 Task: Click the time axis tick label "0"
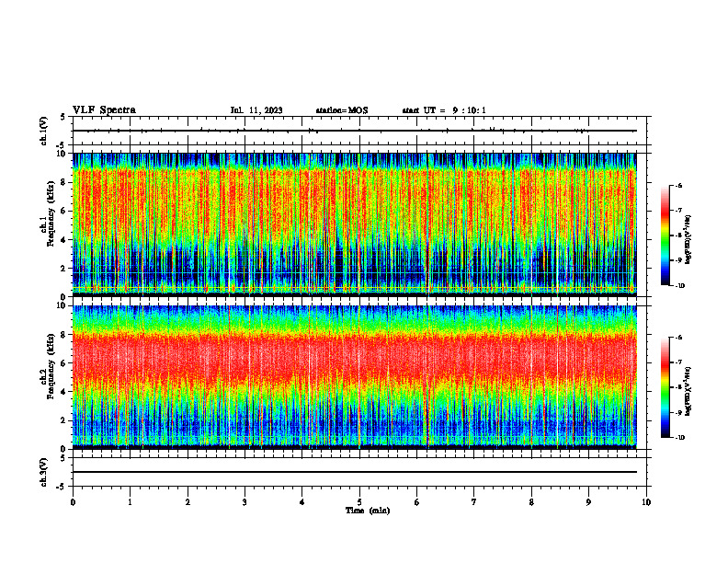[73, 502]
